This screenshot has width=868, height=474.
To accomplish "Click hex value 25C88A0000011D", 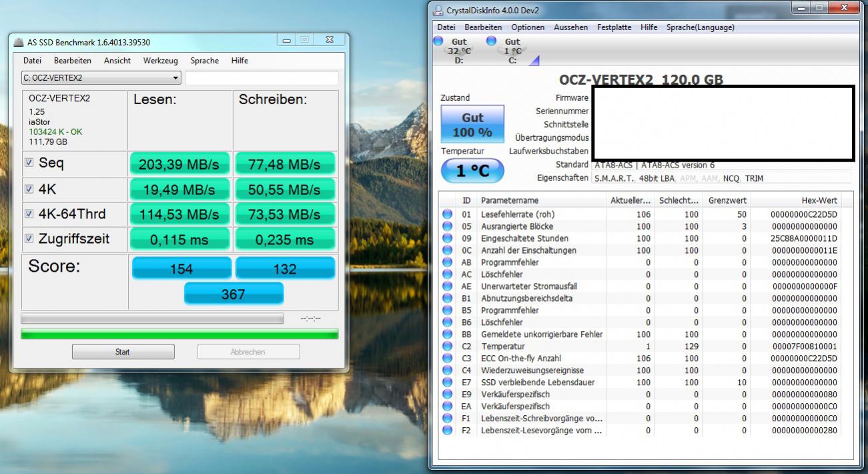I will click(804, 238).
